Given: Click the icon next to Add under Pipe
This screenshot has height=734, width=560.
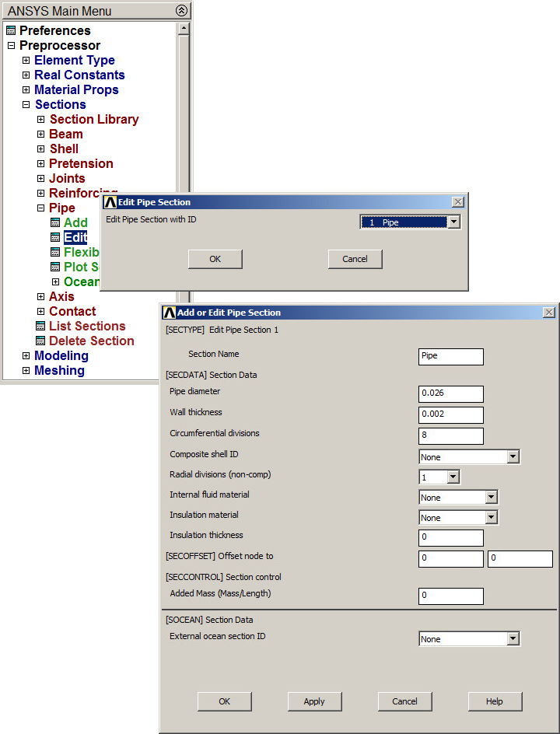Looking at the screenshot, I should pyautogui.click(x=55, y=223).
